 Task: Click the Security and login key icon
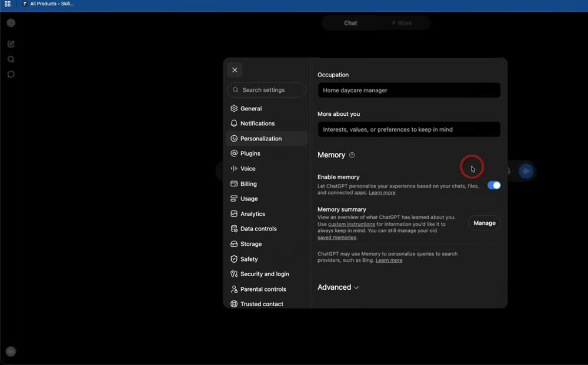point(234,274)
